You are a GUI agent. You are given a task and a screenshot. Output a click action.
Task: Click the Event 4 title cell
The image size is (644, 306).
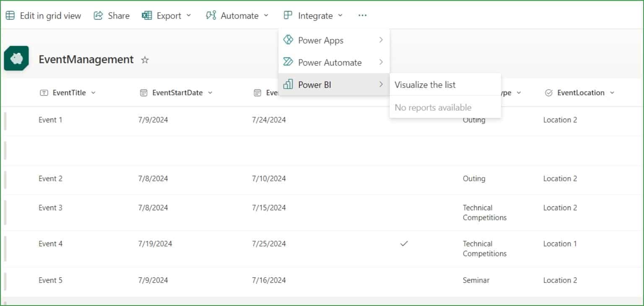coord(50,244)
